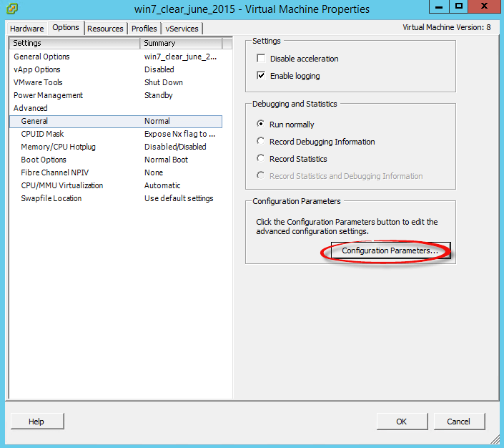Select the VMware Tools setting
Image resolution: width=504 pixels, height=448 pixels.
(116, 82)
